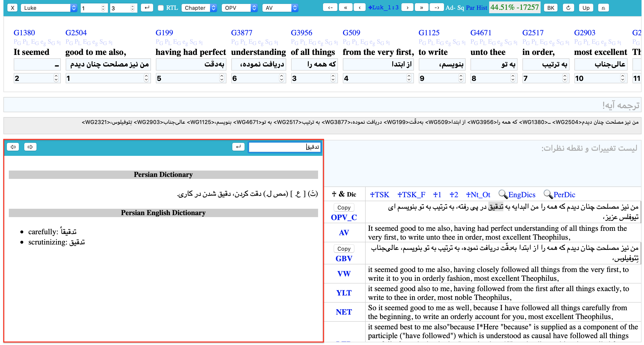
Task: Go to the last verse with the '->' button
Action: [436, 8]
